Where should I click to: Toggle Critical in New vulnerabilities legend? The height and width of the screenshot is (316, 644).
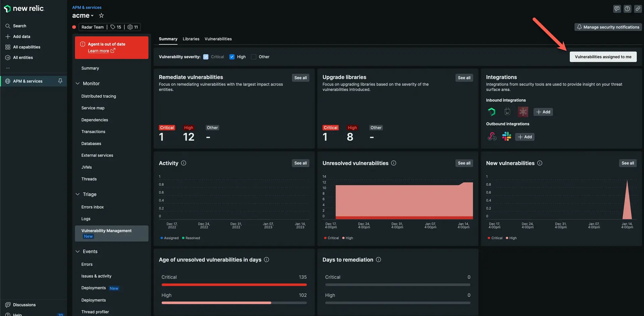click(495, 238)
